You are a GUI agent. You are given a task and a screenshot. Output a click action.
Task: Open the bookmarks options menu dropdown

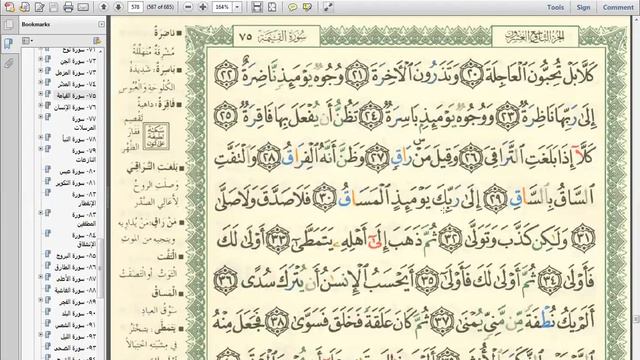click(27, 40)
